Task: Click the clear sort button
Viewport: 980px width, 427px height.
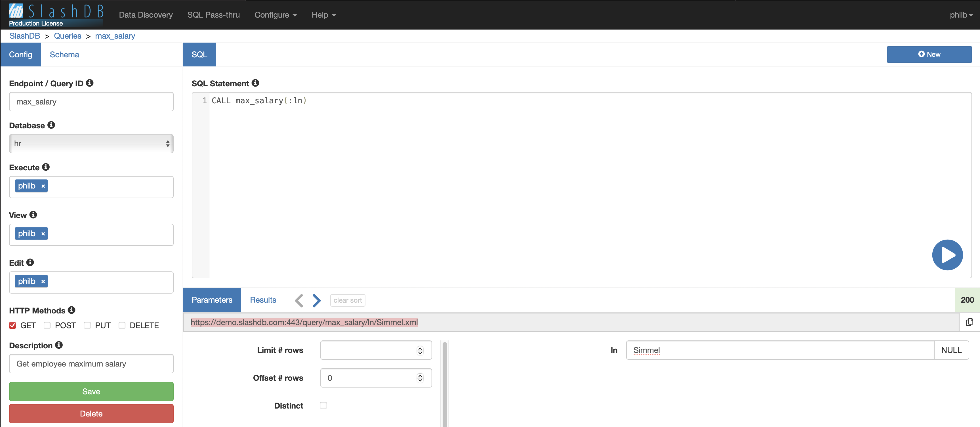Action: [347, 300]
